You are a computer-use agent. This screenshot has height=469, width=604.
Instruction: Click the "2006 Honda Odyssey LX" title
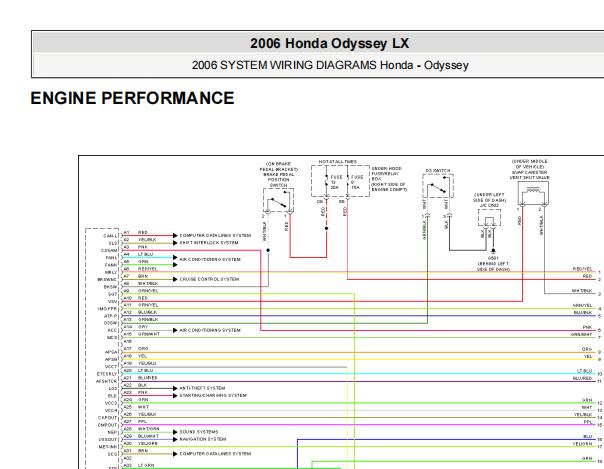[x=329, y=43]
